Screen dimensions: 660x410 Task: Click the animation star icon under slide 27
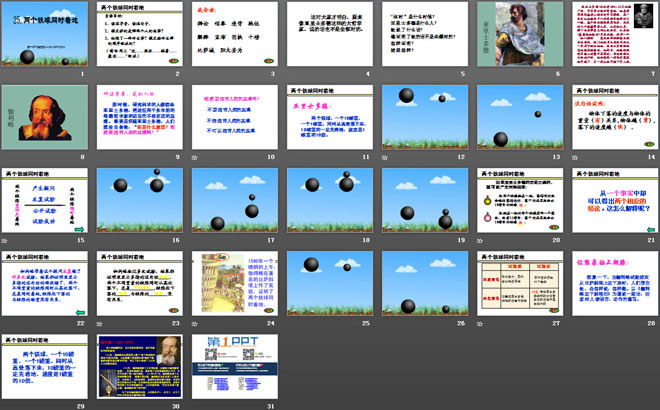click(x=480, y=324)
